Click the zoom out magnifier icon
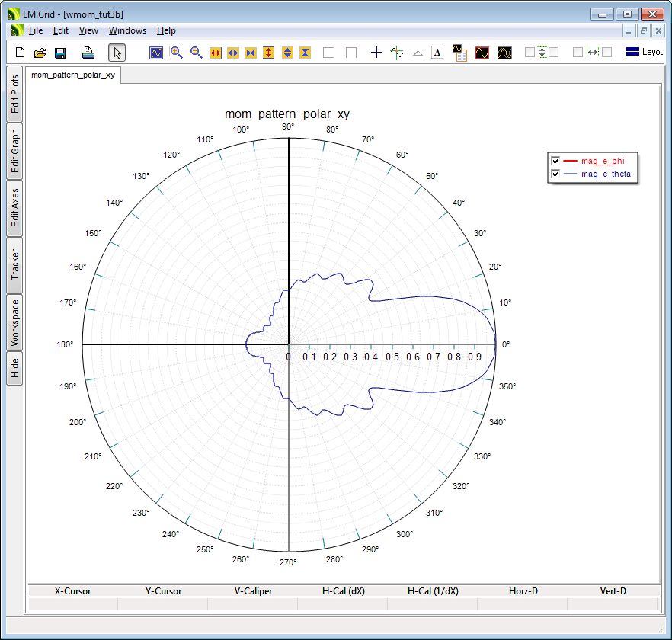Viewport: 672px width, 640px height. point(196,53)
